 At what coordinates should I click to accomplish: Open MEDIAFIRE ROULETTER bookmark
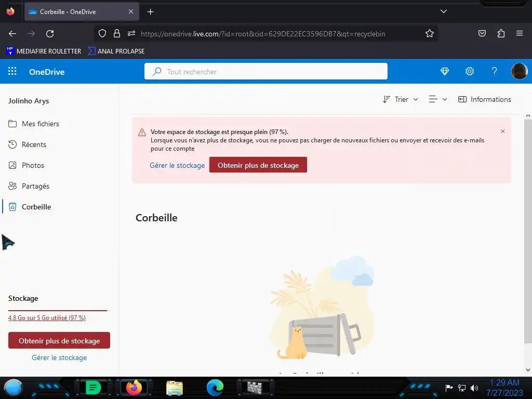coord(44,51)
